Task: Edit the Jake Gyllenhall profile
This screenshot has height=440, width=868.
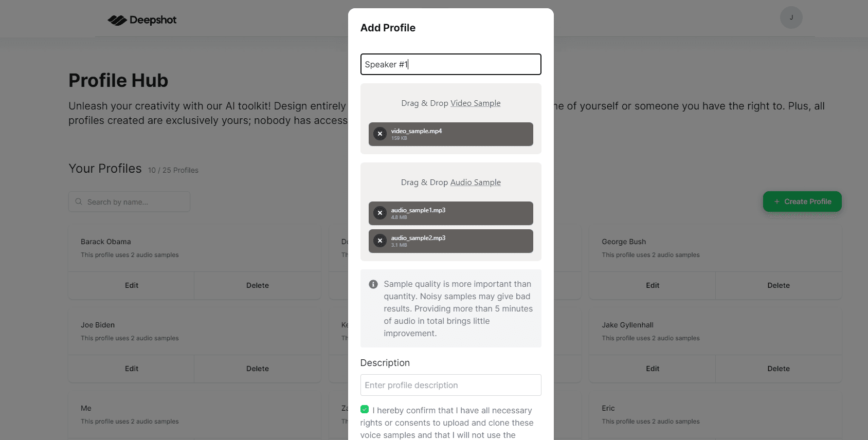Action: (x=652, y=369)
